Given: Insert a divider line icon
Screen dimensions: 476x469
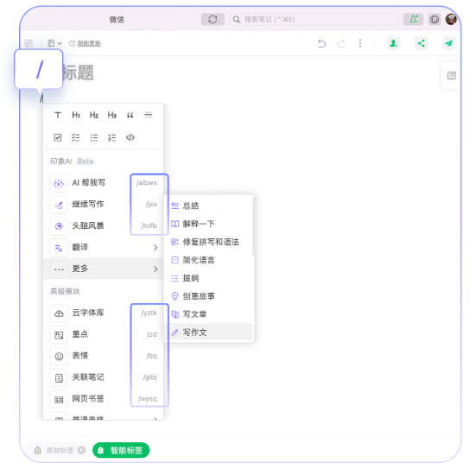Looking at the screenshot, I should pyautogui.click(x=148, y=115).
